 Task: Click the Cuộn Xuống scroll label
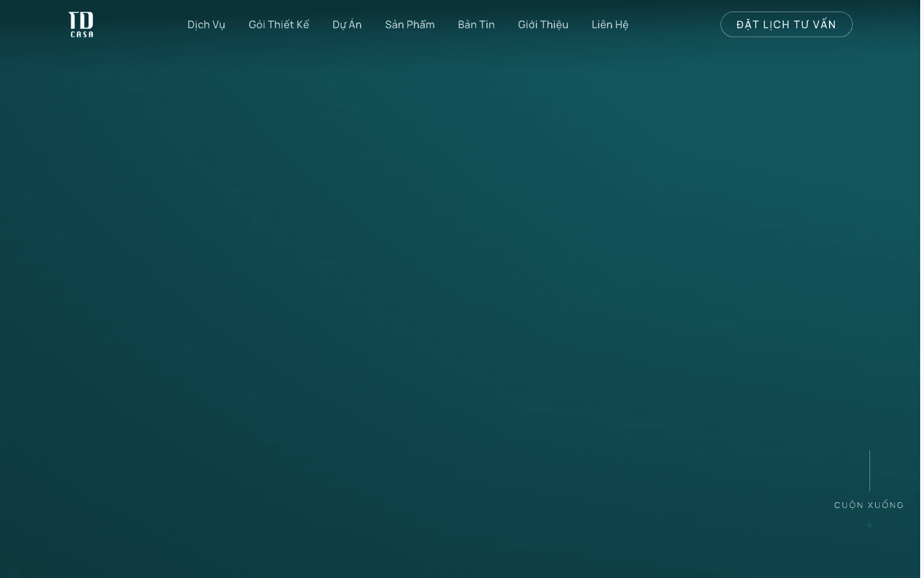[869, 505]
